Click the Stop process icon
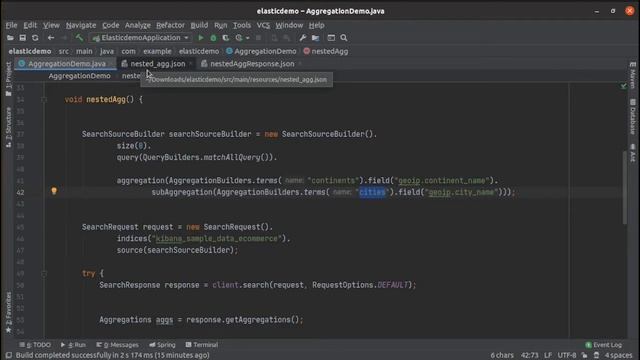 point(258,38)
